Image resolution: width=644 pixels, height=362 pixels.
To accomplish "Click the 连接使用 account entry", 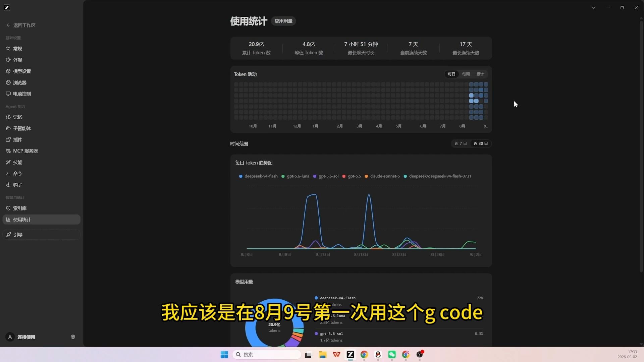I will tap(21, 337).
